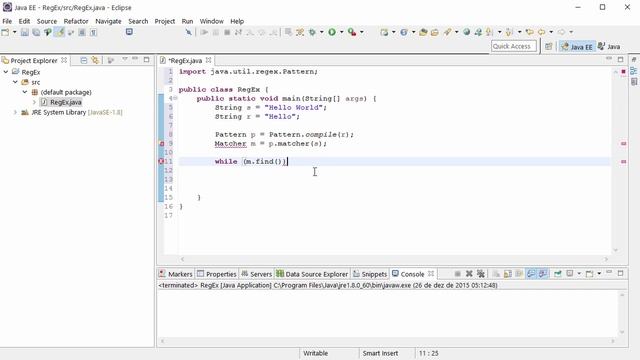Click the error marker on line 11
The width and height of the screenshot is (640, 360).
coord(161,161)
